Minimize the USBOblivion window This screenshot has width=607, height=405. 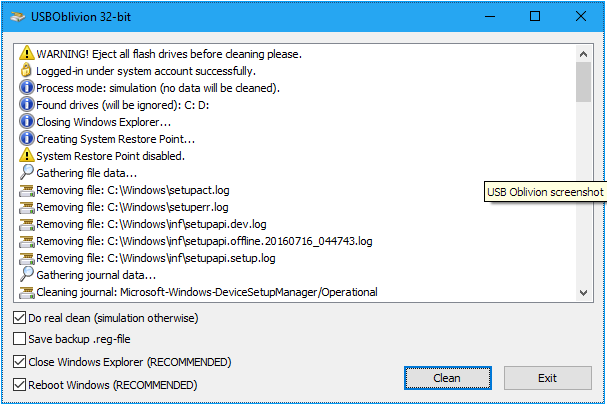pyautogui.click(x=490, y=16)
